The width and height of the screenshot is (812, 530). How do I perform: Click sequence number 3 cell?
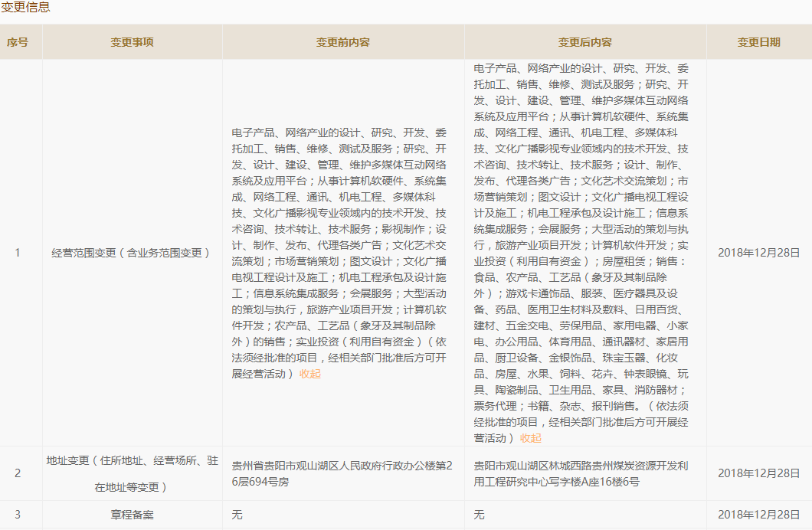pos(18,515)
